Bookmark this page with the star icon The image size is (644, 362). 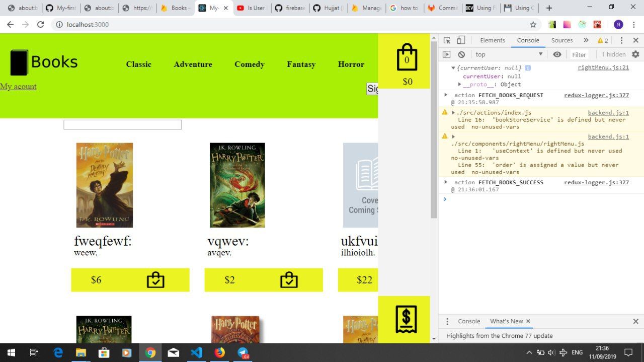tap(533, 24)
